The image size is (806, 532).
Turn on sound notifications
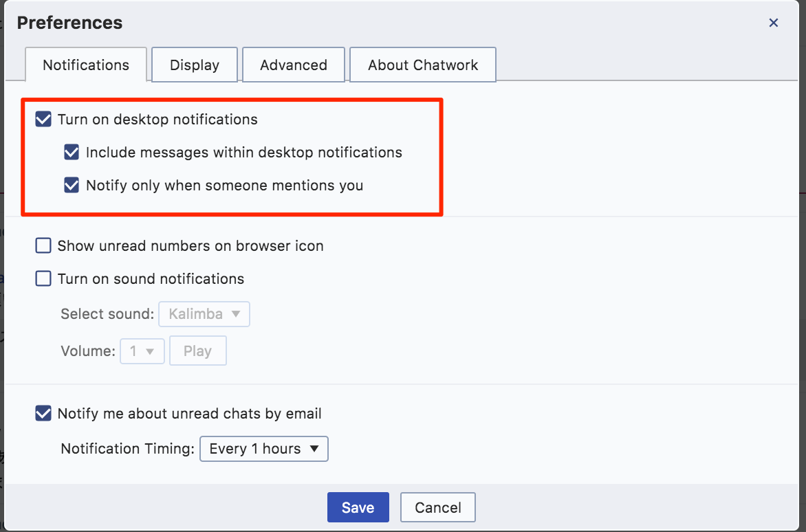[43, 278]
